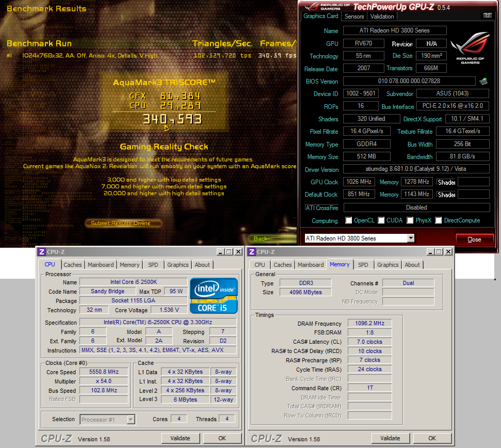
Task: Open About tab in right CPU-Z window
Action: pos(412,265)
